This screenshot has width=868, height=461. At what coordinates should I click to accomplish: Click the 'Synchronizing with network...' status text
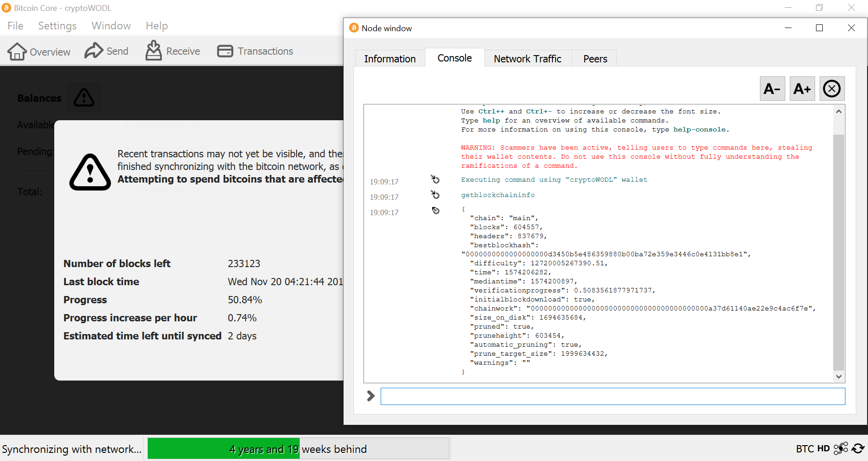tap(71, 449)
